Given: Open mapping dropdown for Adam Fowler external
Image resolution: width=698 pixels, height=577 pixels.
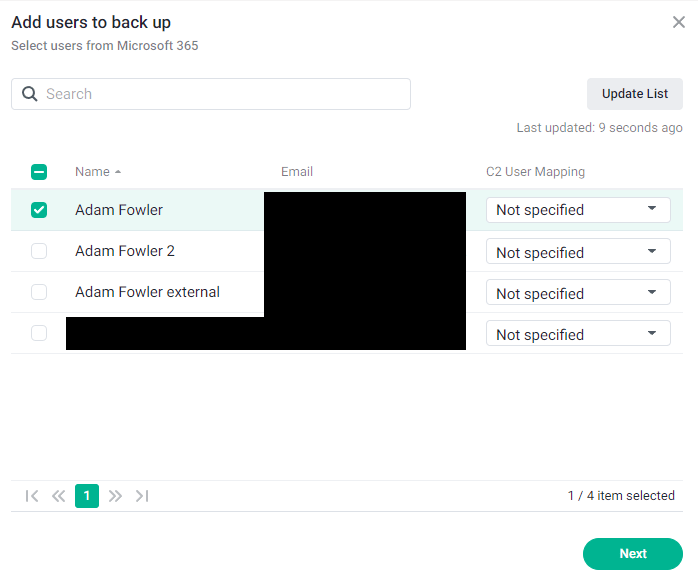Looking at the screenshot, I should 578,292.
